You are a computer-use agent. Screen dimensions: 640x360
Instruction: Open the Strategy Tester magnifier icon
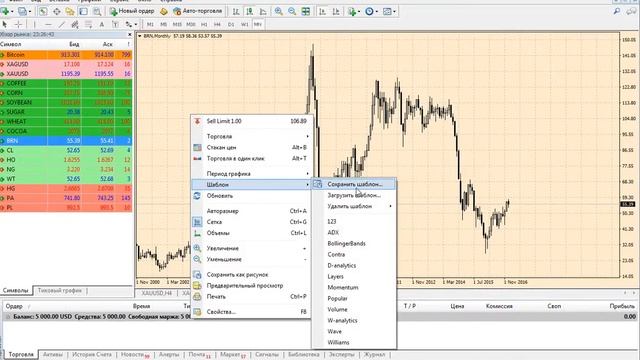pos(97,11)
